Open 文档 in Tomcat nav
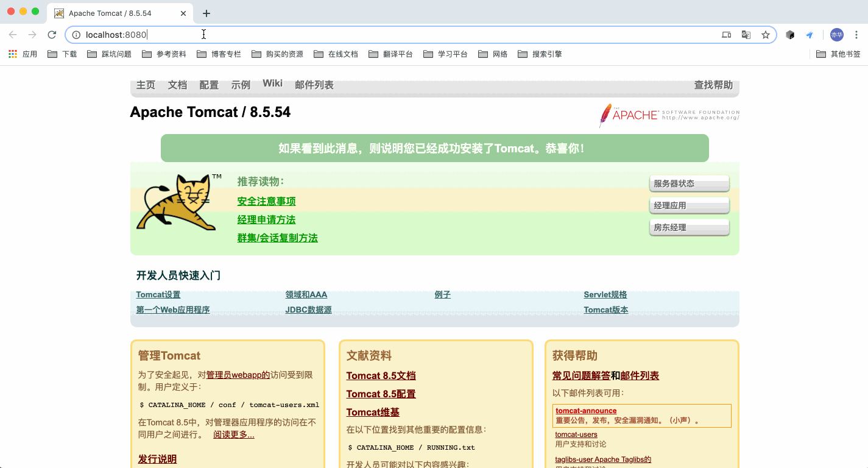The image size is (868, 468). [x=177, y=85]
